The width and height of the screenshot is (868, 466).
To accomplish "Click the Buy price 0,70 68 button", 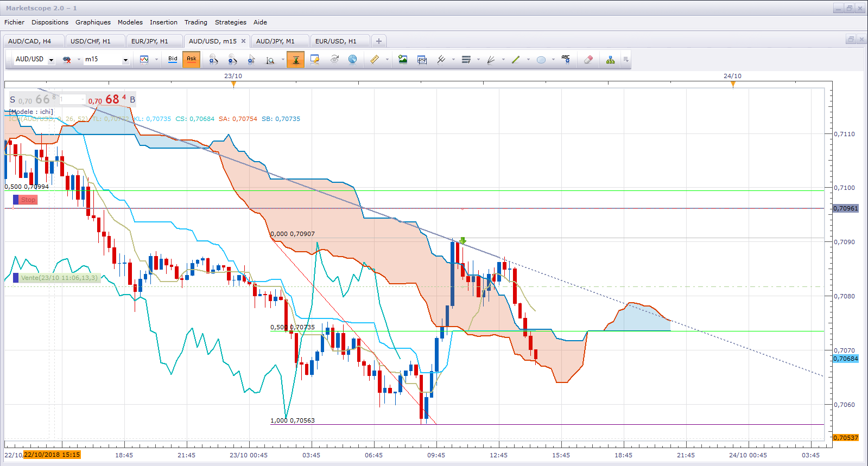I will click(x=112, y=100).
